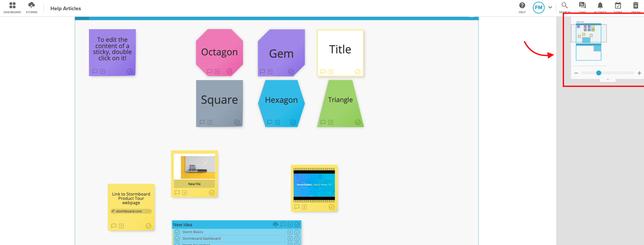Toggle the New Idea header checkmark
The height and width of the screenshot is (245, 644).
pos(297,225)
